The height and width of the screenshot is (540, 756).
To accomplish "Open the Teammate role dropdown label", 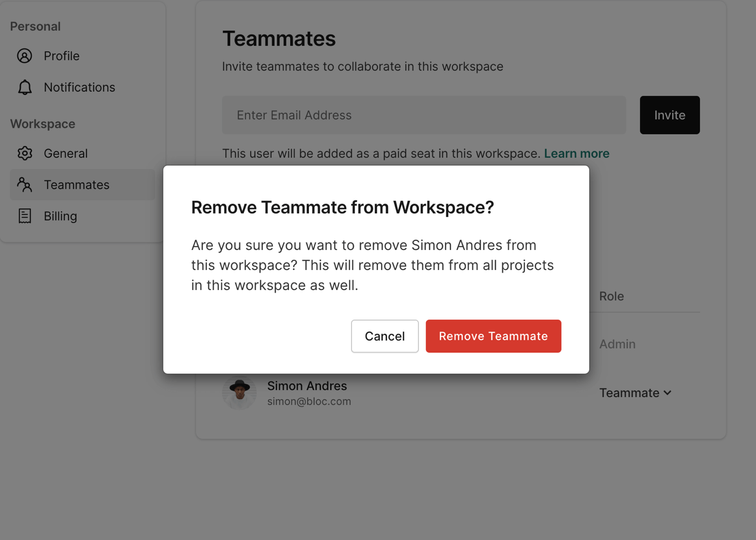I will (629, 393).
